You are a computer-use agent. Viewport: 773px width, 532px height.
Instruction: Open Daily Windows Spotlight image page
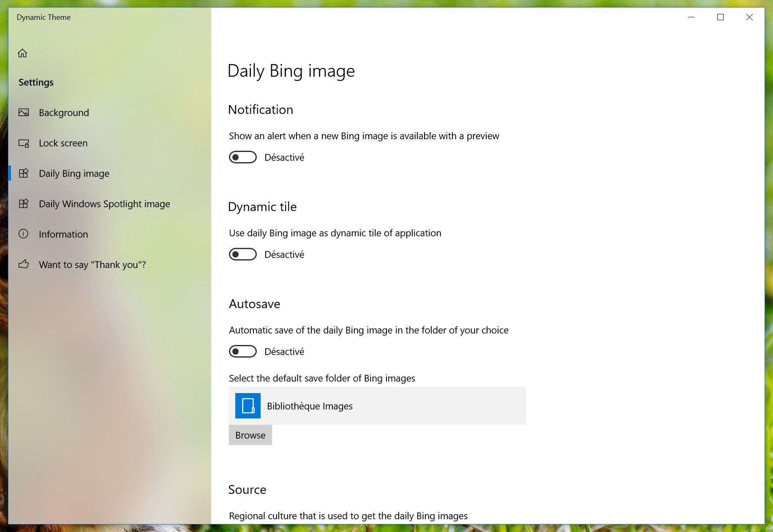110,204
